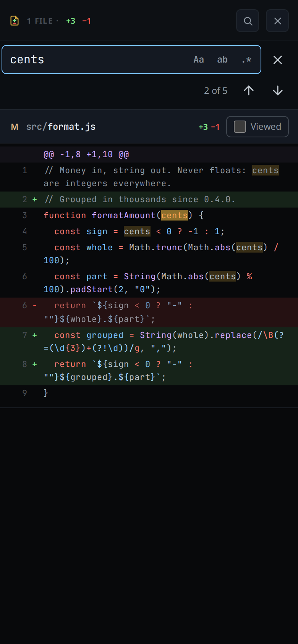The height and width of the screenshot is (644, 298).
Task: Jump to next match with down arrow
Action: click(x=278, y=90)
